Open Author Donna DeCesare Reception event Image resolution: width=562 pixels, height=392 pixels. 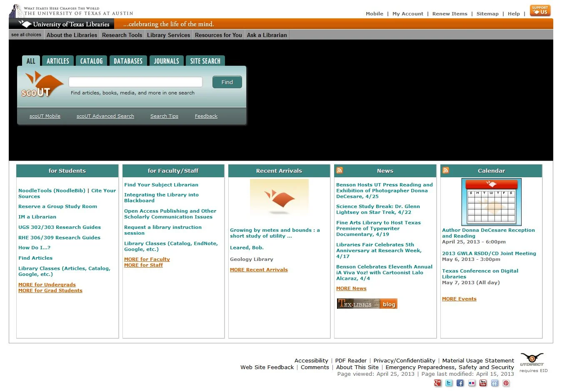click(488, 233)
